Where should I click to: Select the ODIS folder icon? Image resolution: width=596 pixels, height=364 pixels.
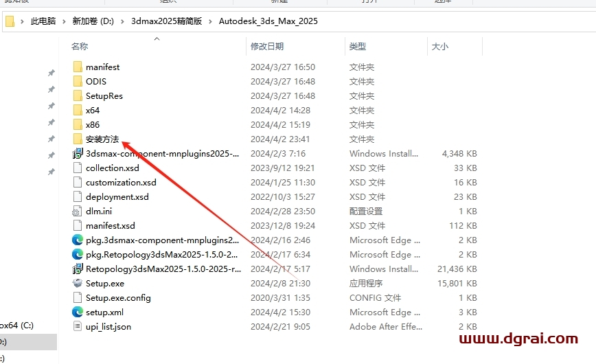pyautogui.click(x=78, y=82)
